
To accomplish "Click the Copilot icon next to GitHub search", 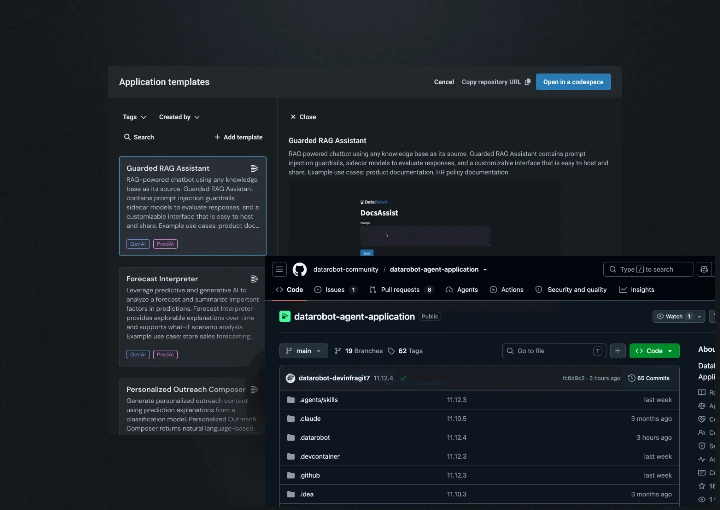I will pos(704,269).
